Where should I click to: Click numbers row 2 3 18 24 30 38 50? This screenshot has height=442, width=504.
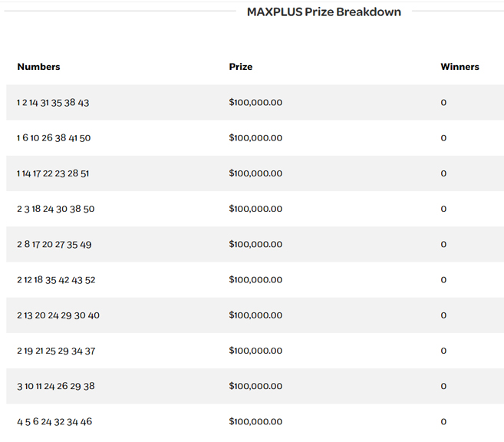point(56,209)
